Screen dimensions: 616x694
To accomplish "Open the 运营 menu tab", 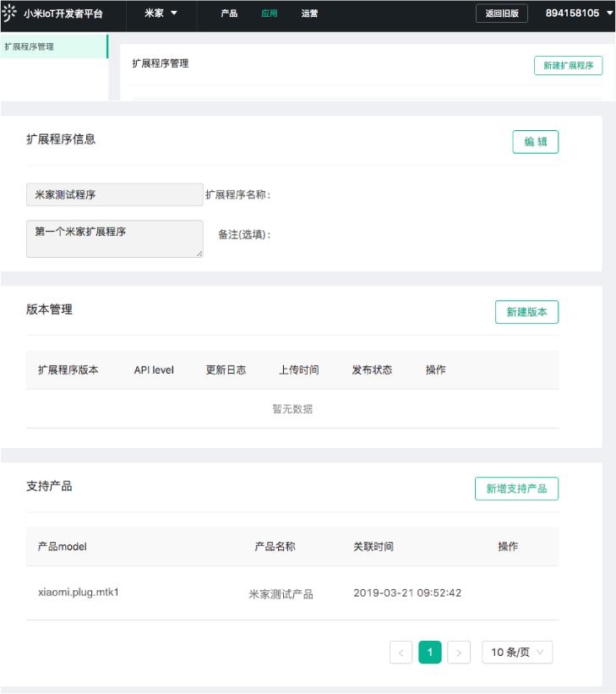I will (309, 14).
